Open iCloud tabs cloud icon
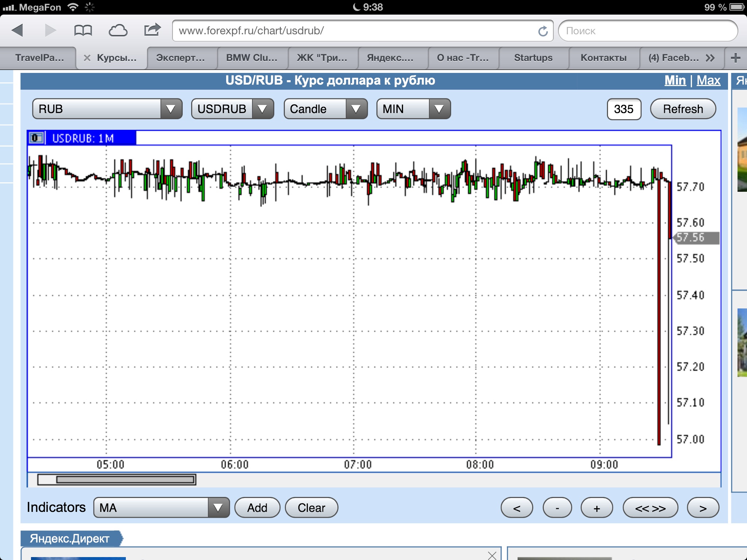The width and height of the screenshot is (747, 560). pos(118,31)
